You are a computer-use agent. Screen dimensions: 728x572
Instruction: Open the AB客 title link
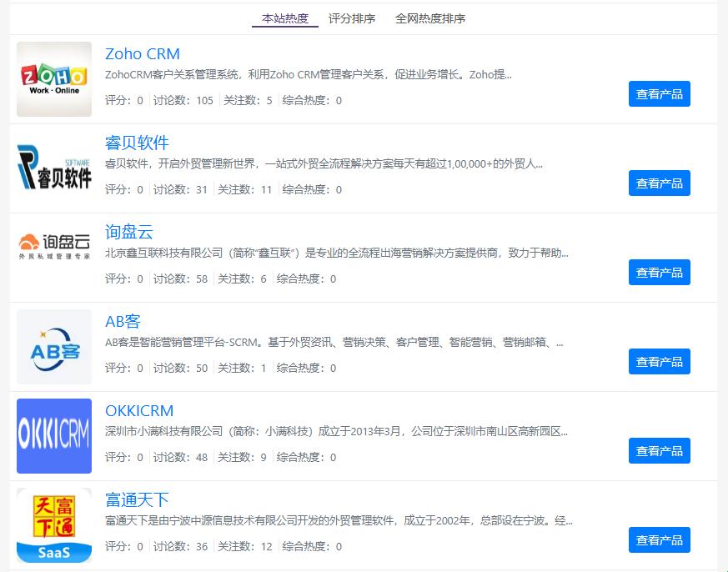pos(123,321)
